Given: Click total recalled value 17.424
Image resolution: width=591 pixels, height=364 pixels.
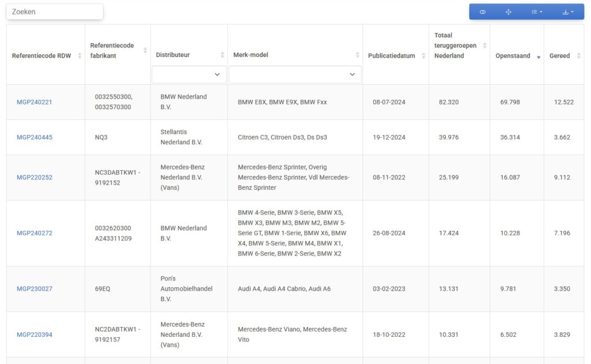Looking at the screenshot, I should [x=448, y=233].
